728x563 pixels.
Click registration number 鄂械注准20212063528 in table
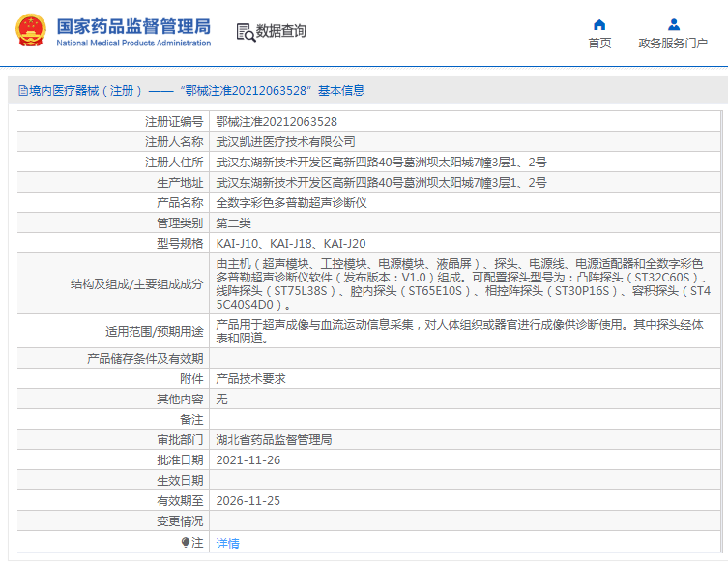(x=277, y=122)
